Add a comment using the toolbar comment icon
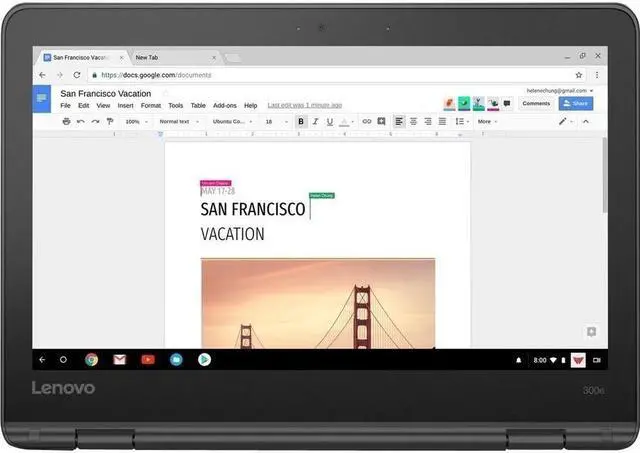 coord(381,121)
